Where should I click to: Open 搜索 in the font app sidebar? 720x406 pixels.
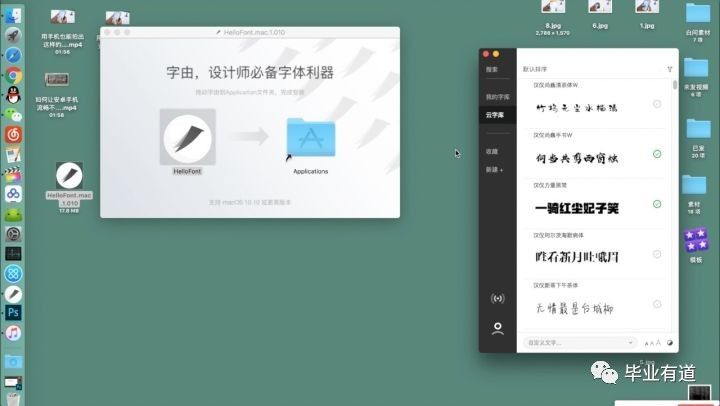coord(492,69)
